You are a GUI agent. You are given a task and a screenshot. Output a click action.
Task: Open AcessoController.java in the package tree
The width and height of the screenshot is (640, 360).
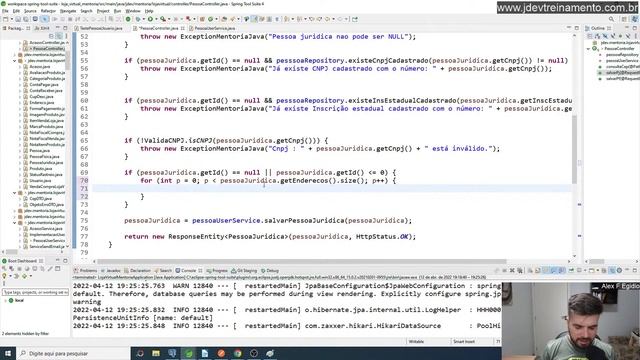47,42
